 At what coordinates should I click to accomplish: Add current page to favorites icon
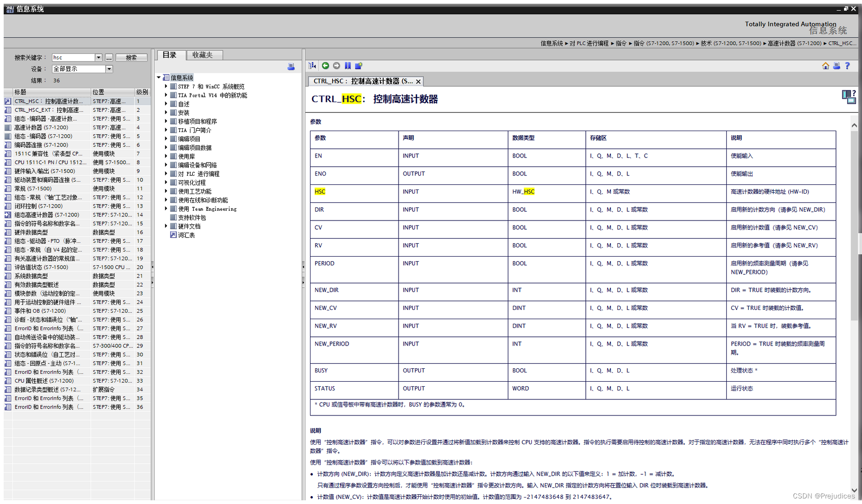click(x=359, y=66)
